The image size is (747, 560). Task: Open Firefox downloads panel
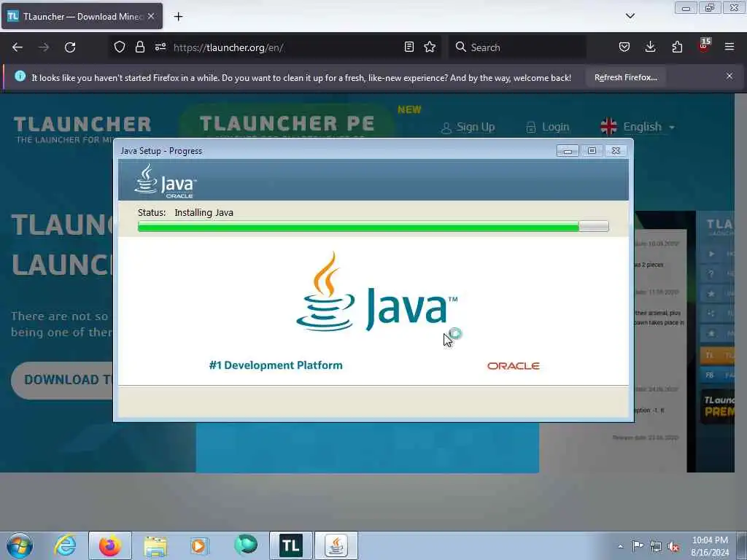(x=650, y=47)
